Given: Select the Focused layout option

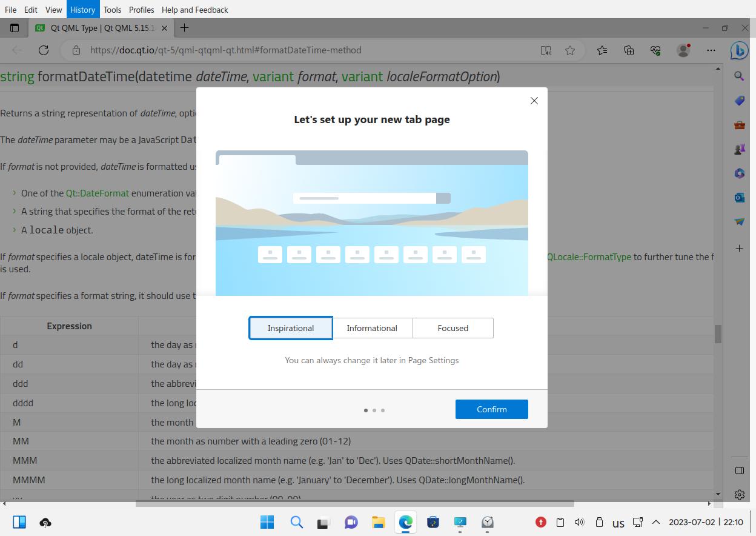Looking at the screenshot, I should point(453,328).
